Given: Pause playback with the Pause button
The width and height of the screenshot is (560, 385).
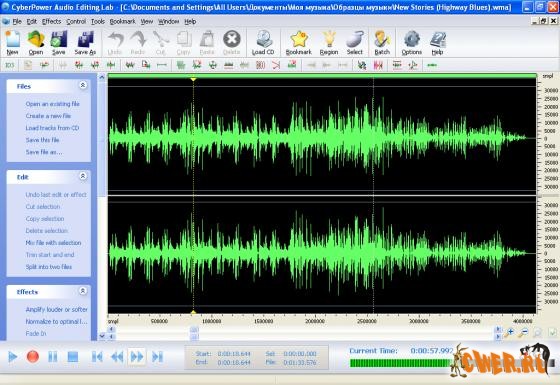Looking at the screenshot, I should coord(53,356).
